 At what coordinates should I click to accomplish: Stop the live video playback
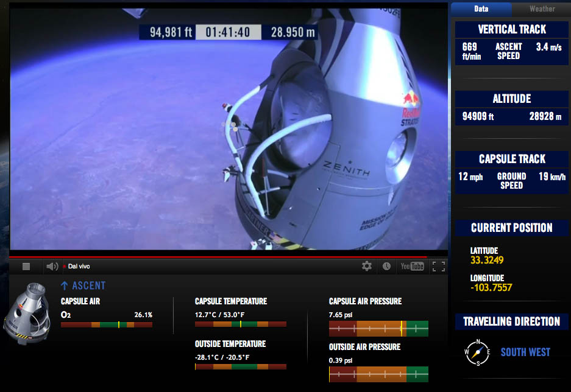(26, 267)
